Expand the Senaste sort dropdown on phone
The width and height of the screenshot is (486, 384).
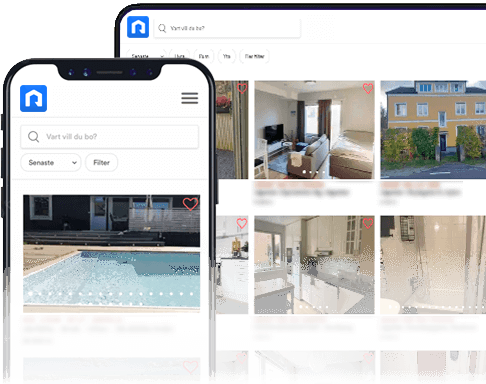tap(51, 163)
